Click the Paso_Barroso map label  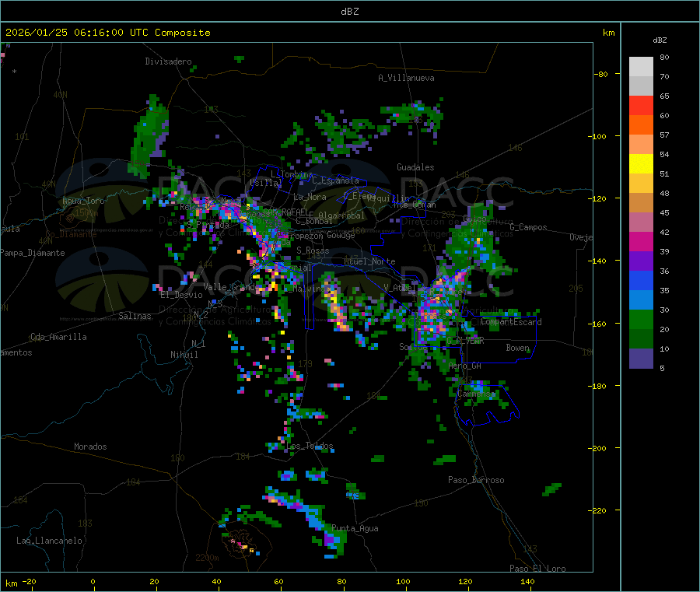click(476, 480)
